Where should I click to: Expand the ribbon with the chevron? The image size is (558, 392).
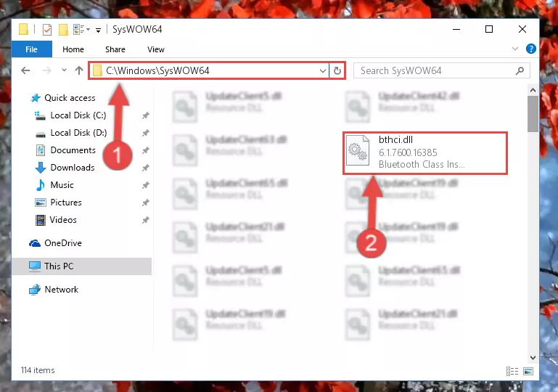(515, 49)
